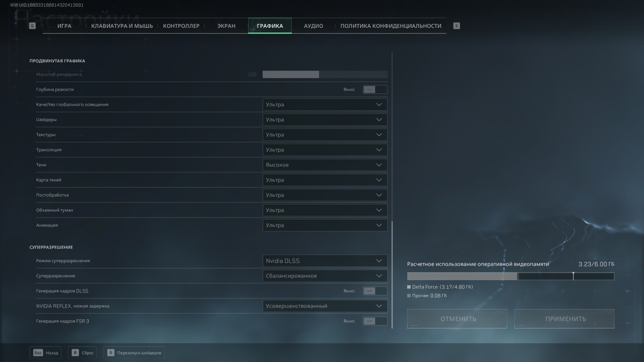Toggle the Глубина резкости switch
This screenshot has height=362, width=644.
[x=375, y=89]
